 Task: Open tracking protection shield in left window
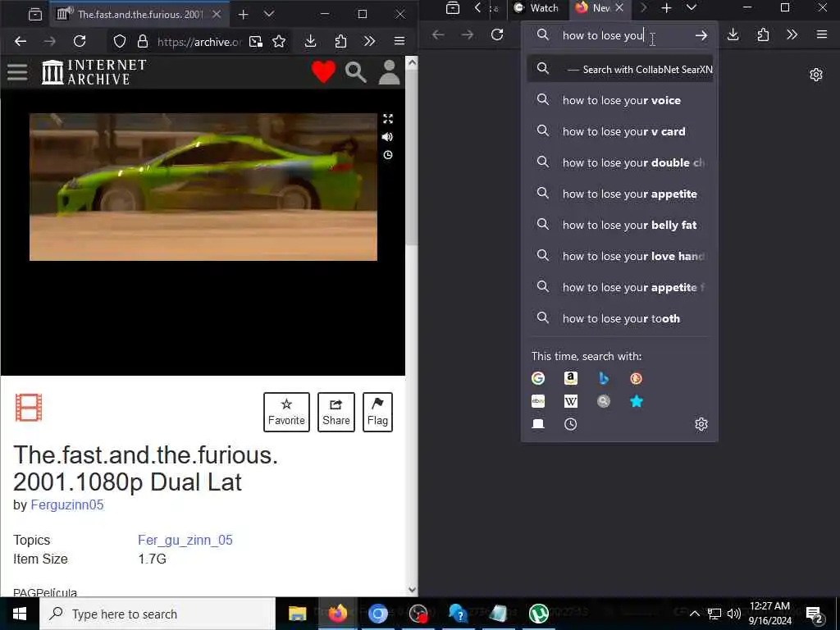120,41
